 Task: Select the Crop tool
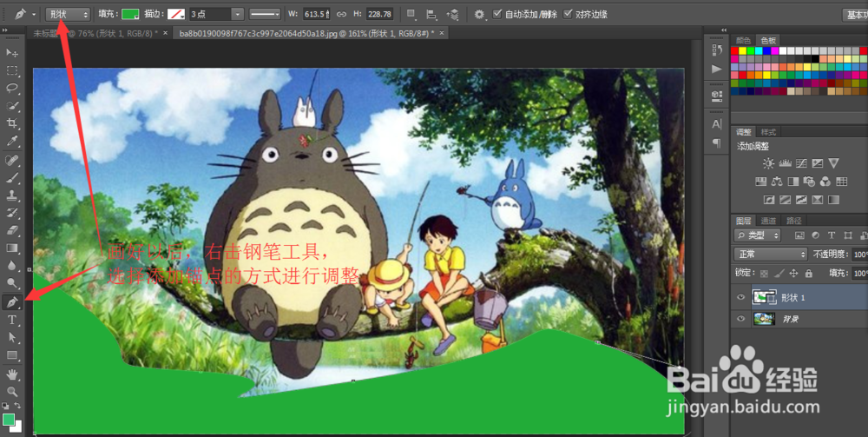point(11,123)
